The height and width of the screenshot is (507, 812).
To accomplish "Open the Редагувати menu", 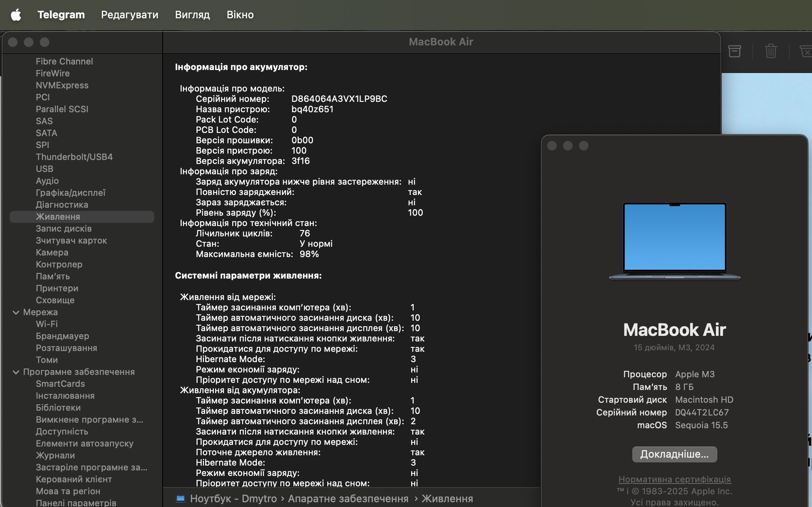I will coord(130,15).
